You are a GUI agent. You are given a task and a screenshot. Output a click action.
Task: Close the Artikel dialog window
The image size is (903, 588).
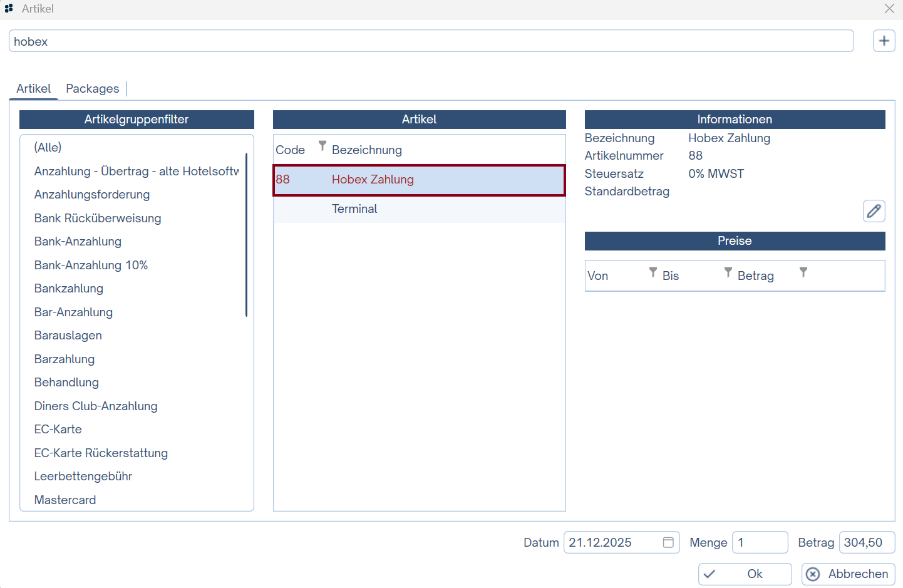point(889,9)
